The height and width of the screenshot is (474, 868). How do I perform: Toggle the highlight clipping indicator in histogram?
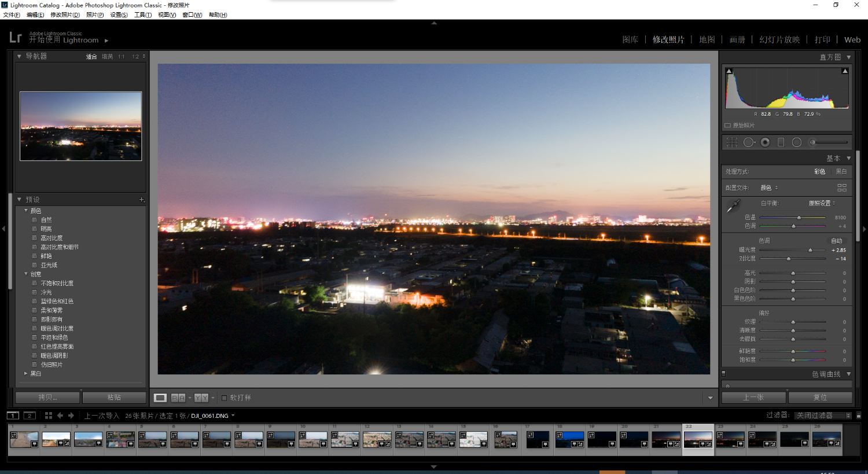click(845, 71)
